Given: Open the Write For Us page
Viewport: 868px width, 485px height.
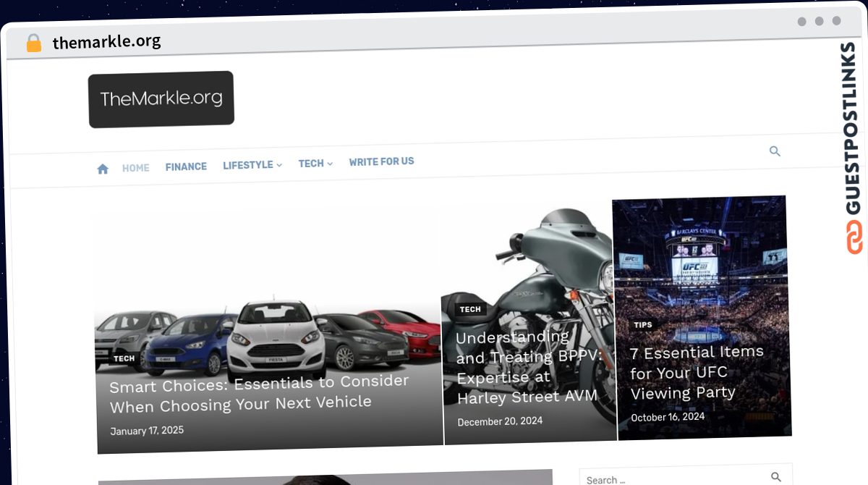Looking at the screenshot, I should click(381, 161).
